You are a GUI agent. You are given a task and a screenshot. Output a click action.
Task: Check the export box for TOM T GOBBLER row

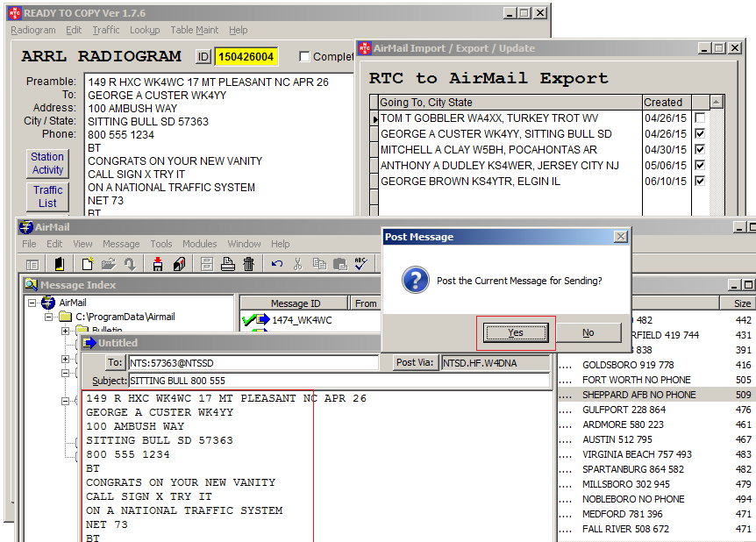(700, 118)
